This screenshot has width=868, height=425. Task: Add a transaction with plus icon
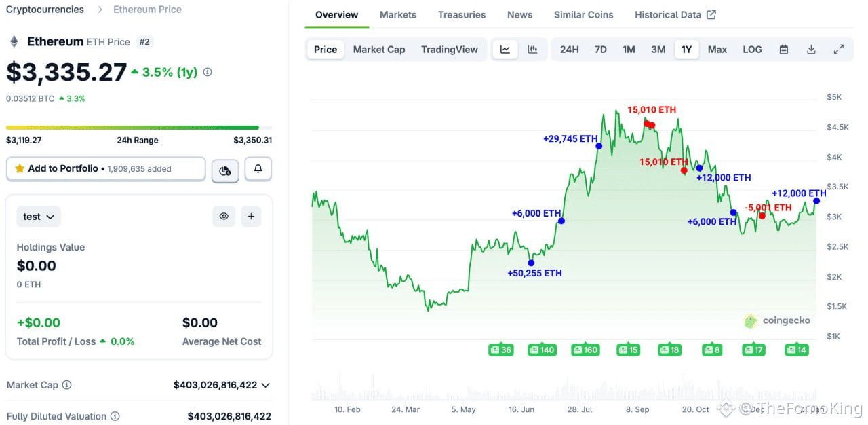(251, 217)
